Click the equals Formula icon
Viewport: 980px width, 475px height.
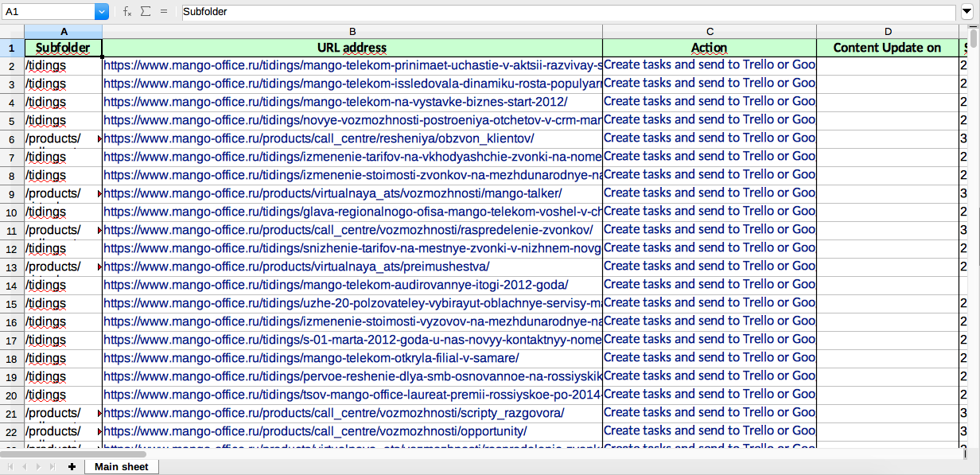click(164, 12)
